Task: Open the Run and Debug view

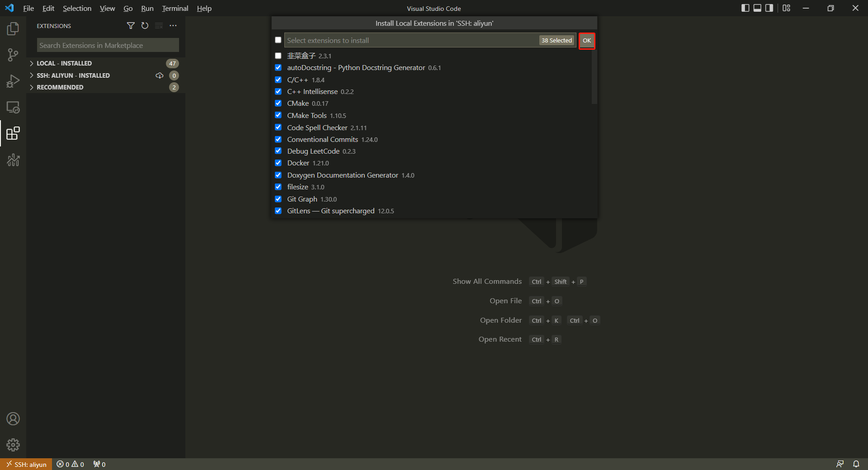Action: (x=13, y=81)
